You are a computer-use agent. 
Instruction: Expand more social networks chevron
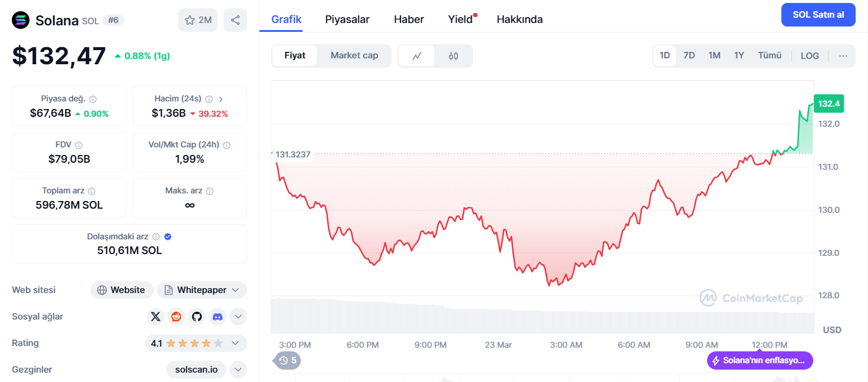(238, 317)
